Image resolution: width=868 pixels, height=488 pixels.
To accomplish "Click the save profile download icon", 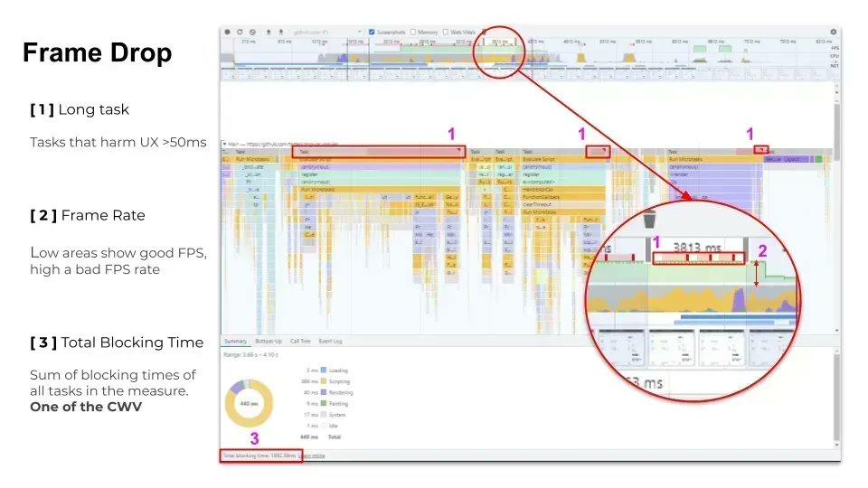I will [280, 33].
